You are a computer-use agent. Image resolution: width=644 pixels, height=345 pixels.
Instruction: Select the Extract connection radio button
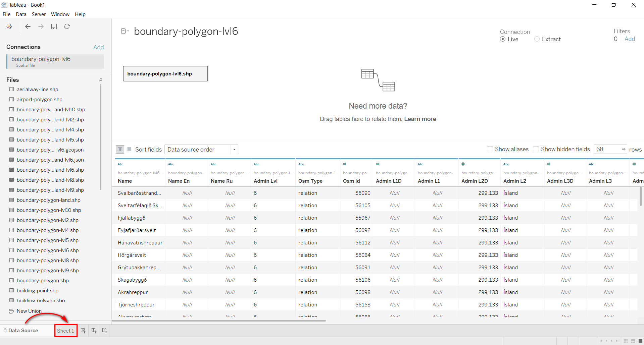click(537, 39)
